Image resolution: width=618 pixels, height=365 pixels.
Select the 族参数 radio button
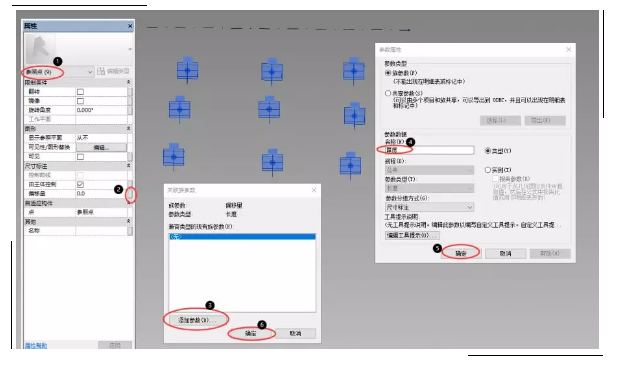click(388, 73)
